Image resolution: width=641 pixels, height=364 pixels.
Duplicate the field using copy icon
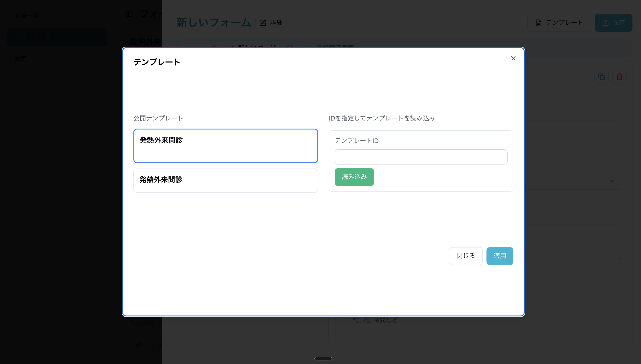pos(601,77)
